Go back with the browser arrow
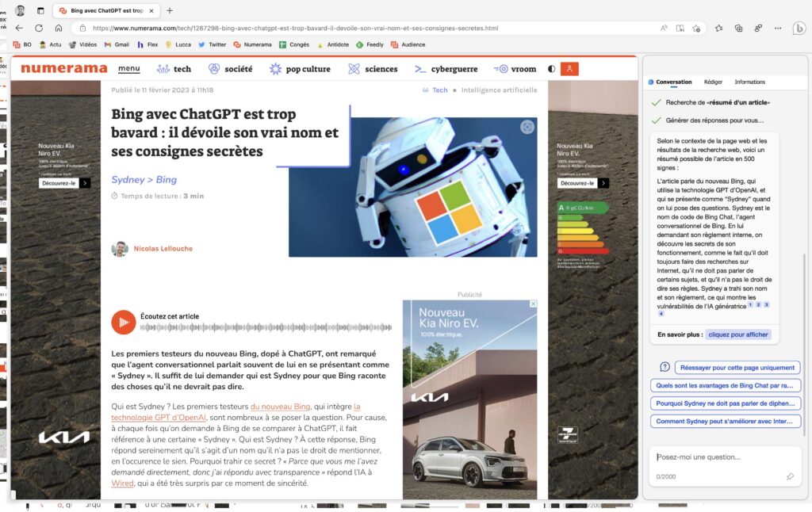 pyautogui.click(x=19, y=28)
